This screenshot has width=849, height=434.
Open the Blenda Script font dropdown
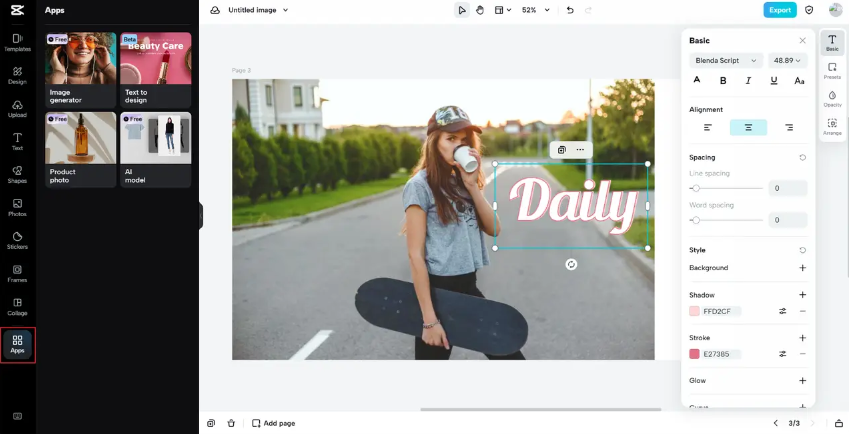726,61
